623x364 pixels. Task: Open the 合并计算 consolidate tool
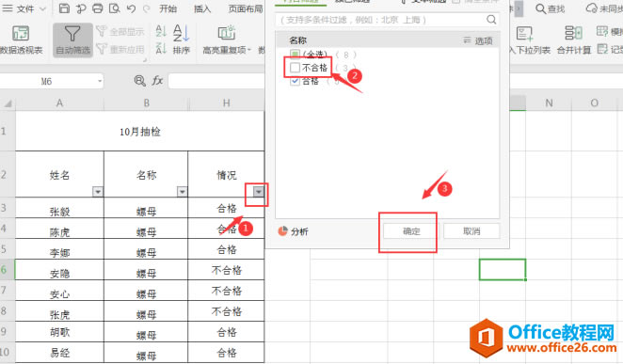574,40
